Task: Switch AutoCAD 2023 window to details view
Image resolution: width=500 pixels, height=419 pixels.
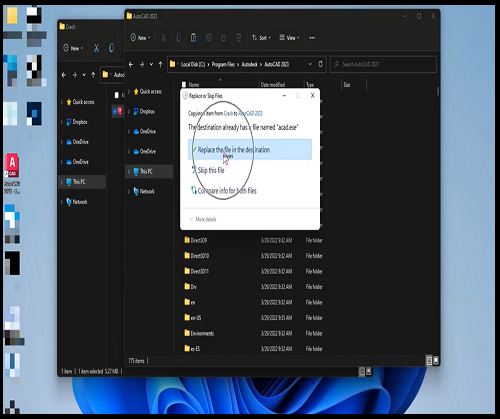Action: coord(429,361)
